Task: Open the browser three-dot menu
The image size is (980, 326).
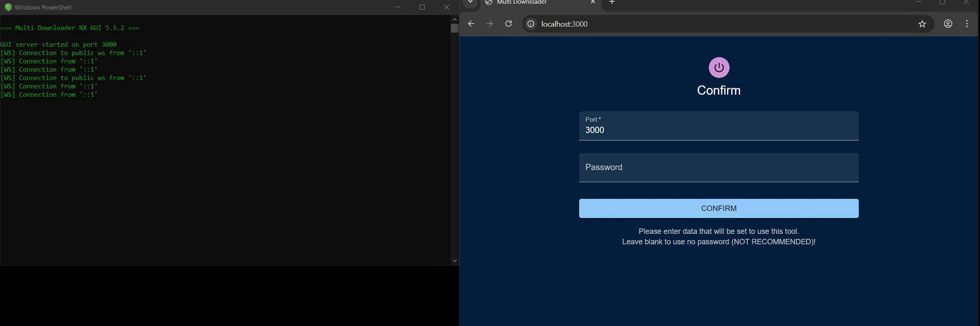Action: tap(967, 24)
